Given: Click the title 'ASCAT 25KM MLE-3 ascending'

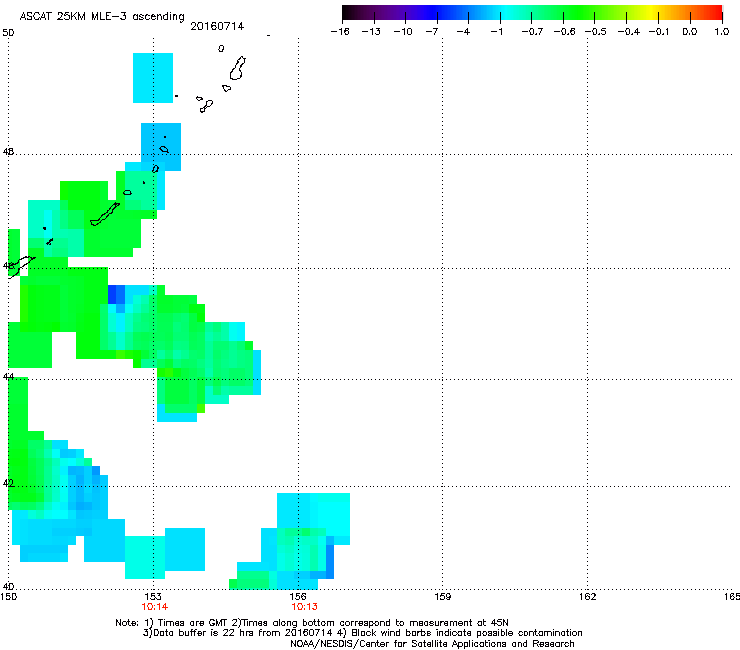Looking at the screenshot, I should pyautogui.click(x=102, y=17).
